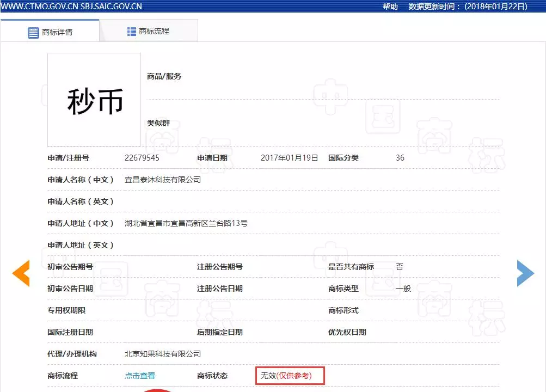
Task: Click the 申请人名称（中文） label
Action: (81, 180)
